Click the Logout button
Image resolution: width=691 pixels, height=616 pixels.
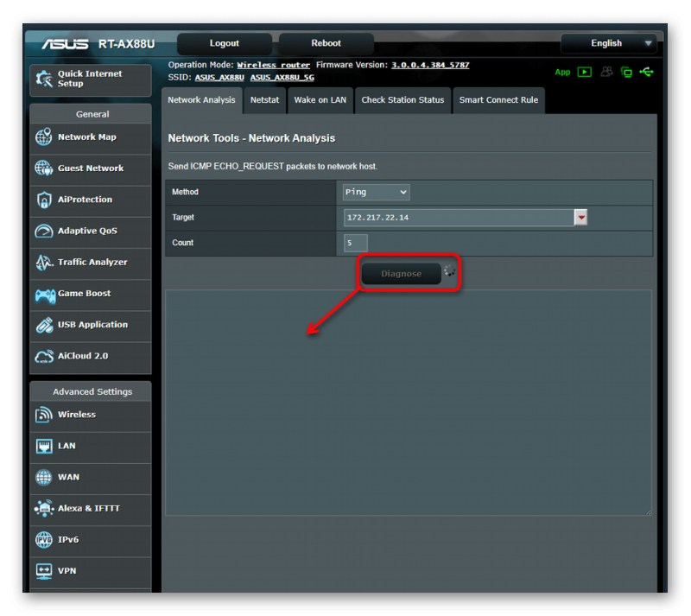[225, 43]
